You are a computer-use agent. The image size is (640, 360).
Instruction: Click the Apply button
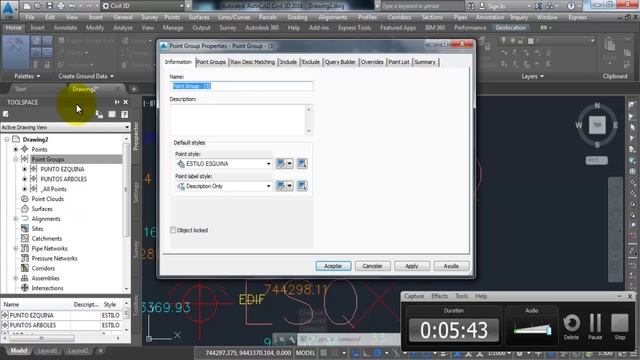point(411,266)
